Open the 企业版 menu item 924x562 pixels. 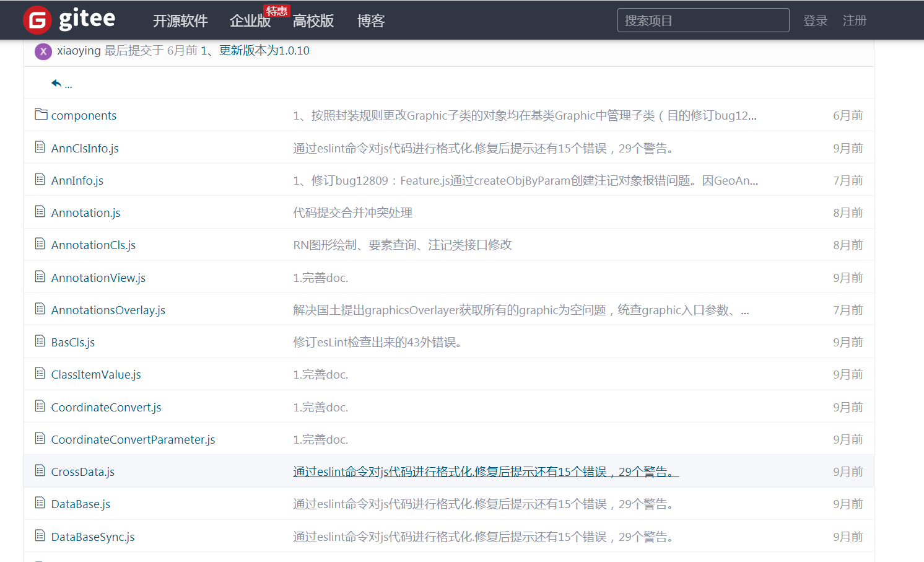pyautogui.click(x=250, y=21)
